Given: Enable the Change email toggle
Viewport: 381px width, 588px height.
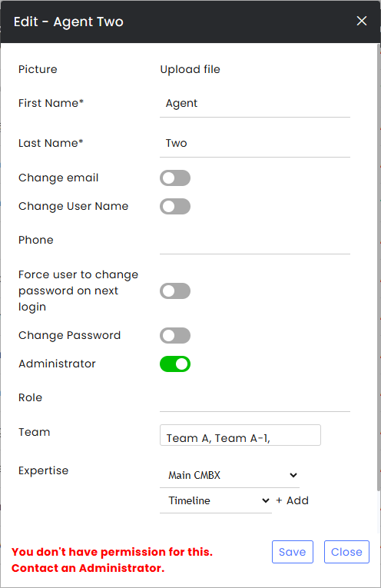Looking at the screenshot, I should coord(175,178).
